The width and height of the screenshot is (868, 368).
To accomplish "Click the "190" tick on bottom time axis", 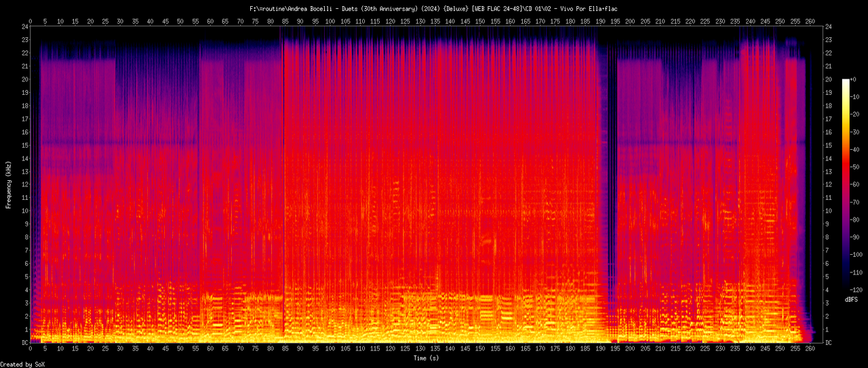I will click(x=600, y=350).
